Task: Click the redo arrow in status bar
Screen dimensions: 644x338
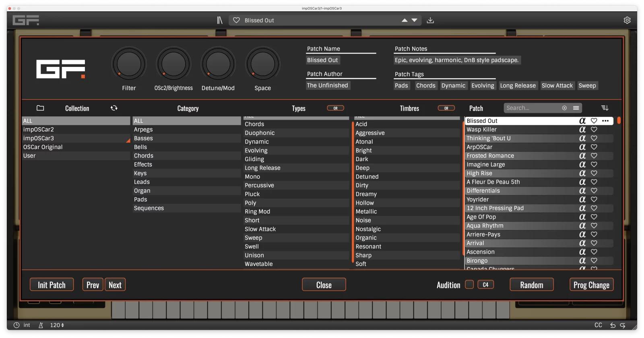Action: (x=623, y=325)
